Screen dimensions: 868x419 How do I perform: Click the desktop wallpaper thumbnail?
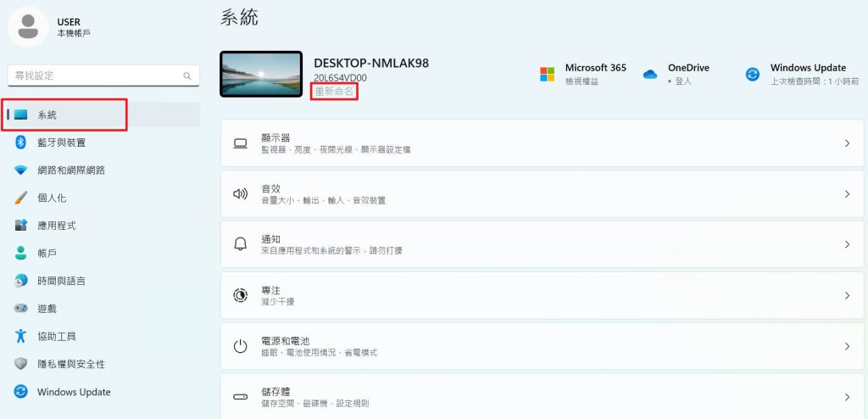click(261, 75)
